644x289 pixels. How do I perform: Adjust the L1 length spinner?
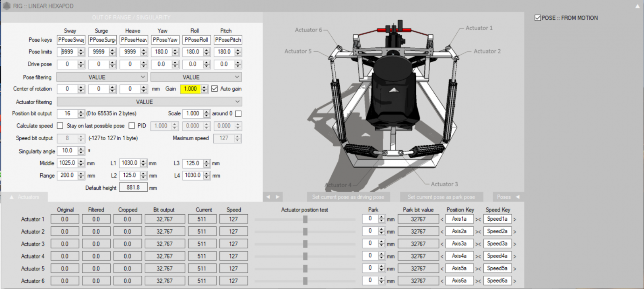143,163
